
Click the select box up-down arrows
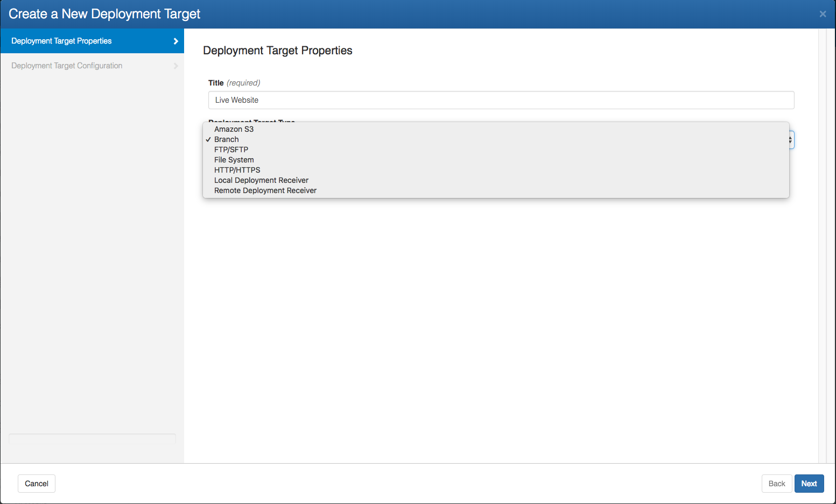[x=790, y=140]
